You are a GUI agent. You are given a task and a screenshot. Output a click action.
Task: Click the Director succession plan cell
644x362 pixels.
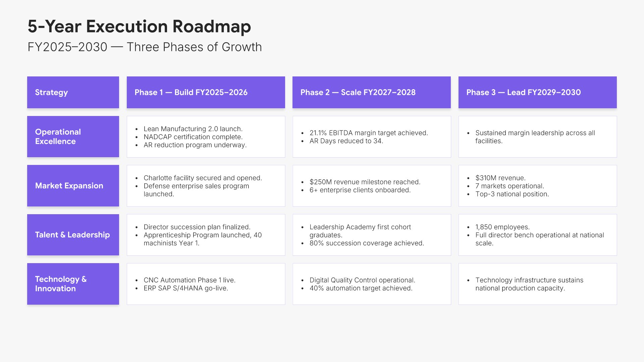click(x=206, y=235)
